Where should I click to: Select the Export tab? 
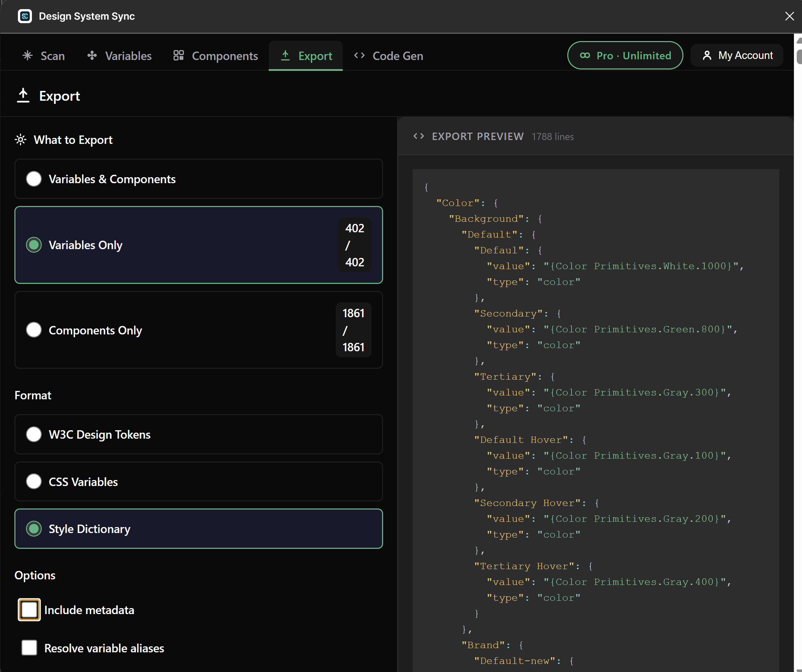306,56
